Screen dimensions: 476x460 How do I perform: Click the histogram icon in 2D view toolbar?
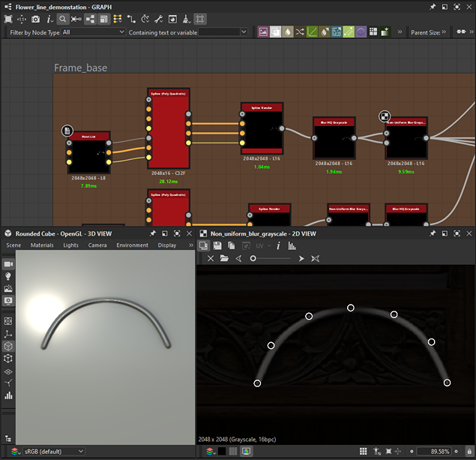(292, 245)
